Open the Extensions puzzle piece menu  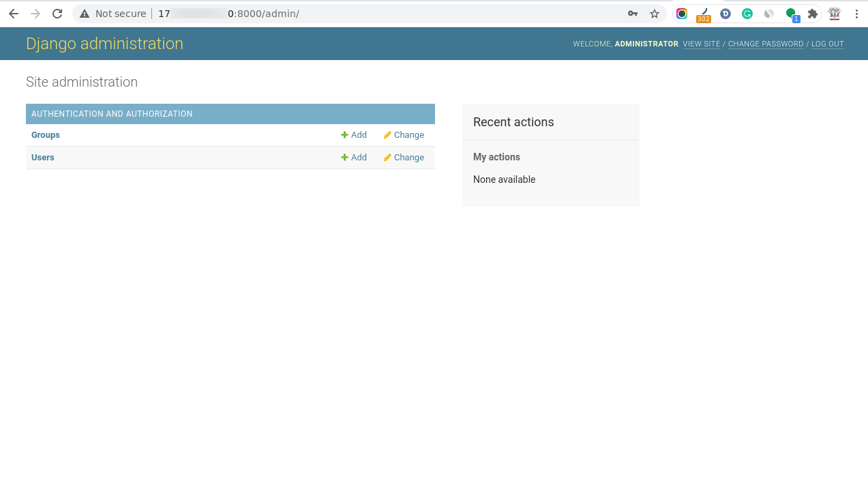pos(813,14)
